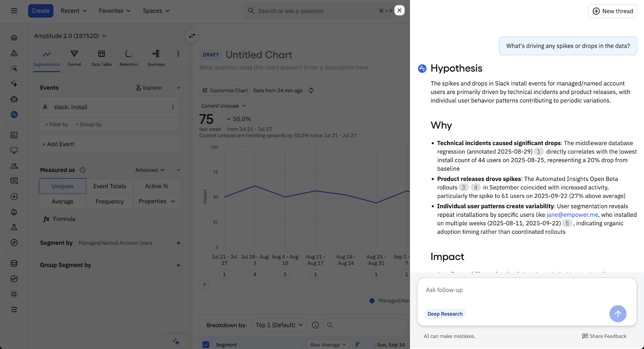Toggle the Segment row checkbox

click(x=206, y=345)
